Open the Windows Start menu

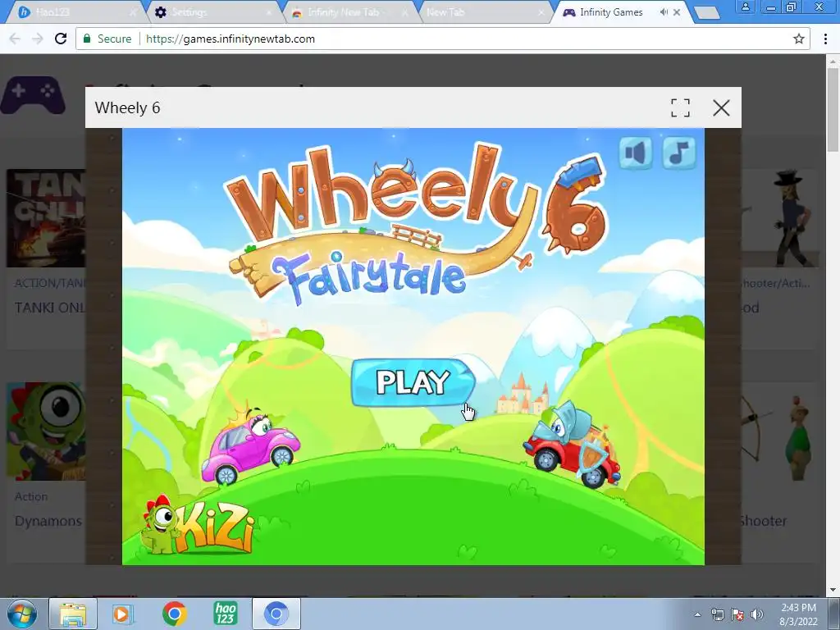(22, 614)
